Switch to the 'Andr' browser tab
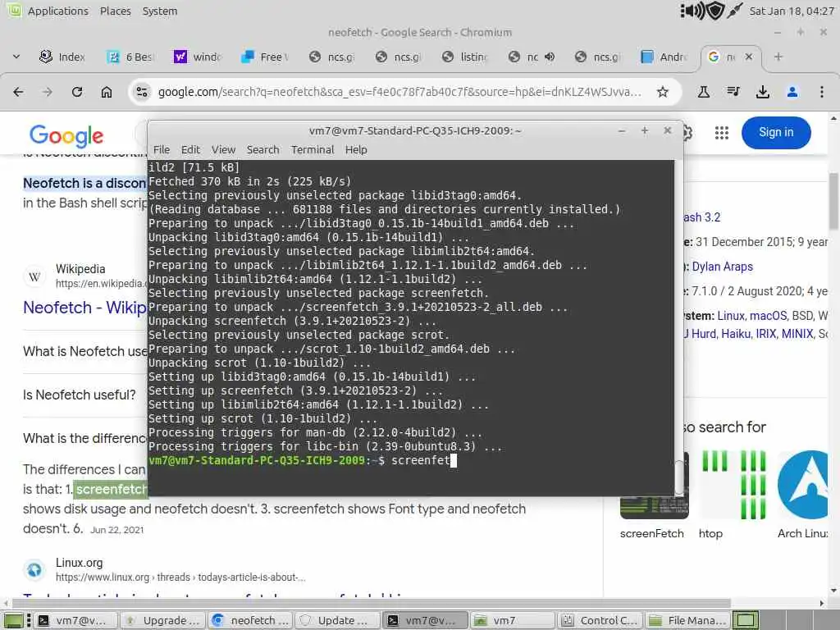The height and width of the screenshot is (630, 840). click(x=665, y=57)
